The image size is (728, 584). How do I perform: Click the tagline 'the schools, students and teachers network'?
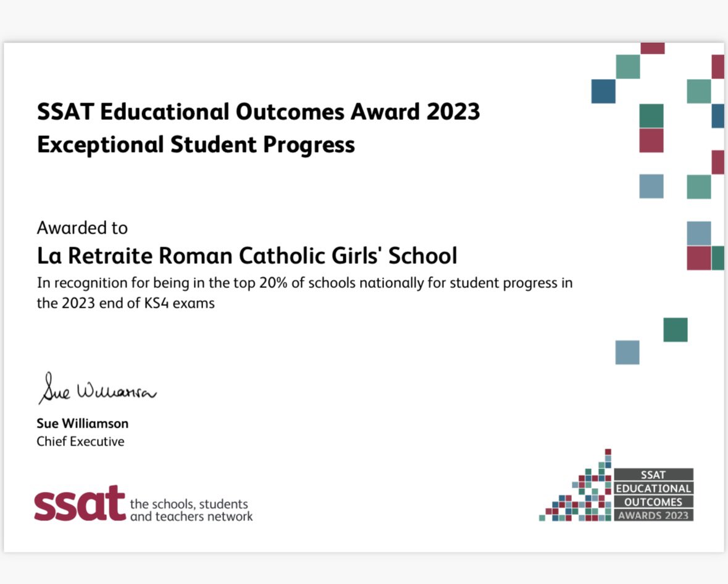coord(191,510)
